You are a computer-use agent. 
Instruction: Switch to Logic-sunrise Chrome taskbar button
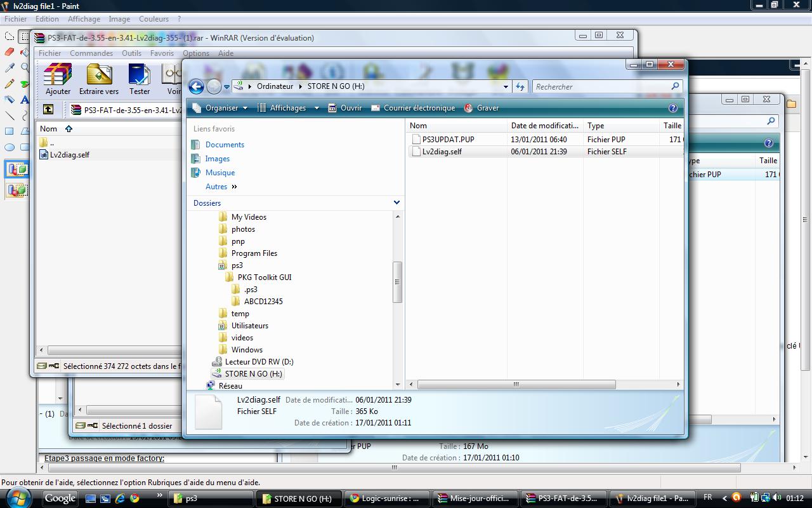tap(386, 498)
